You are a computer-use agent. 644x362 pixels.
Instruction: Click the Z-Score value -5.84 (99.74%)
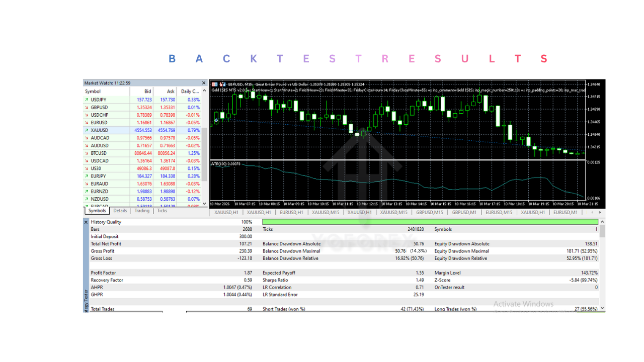pyautogui.click(x=583, y=280)
